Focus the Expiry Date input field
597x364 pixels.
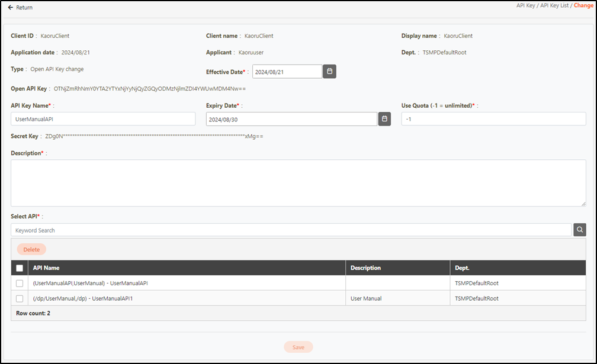pos(291,119)
